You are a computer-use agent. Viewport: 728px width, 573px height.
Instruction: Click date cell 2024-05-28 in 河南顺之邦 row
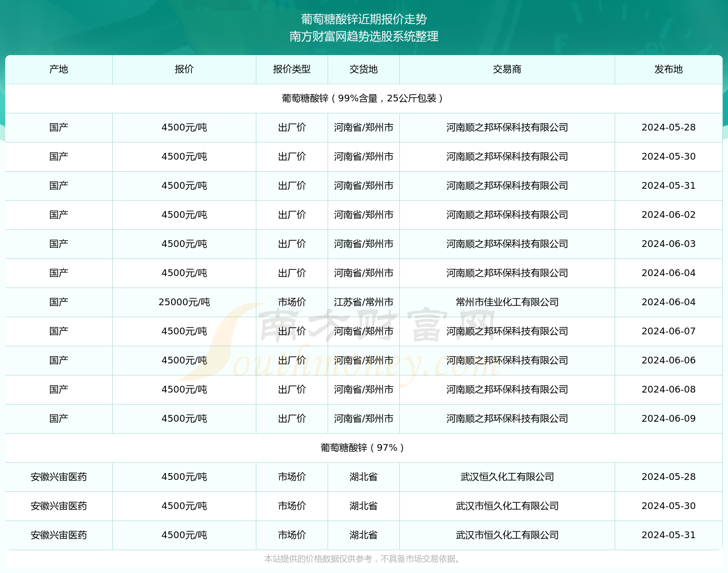[x=669, y=127]
